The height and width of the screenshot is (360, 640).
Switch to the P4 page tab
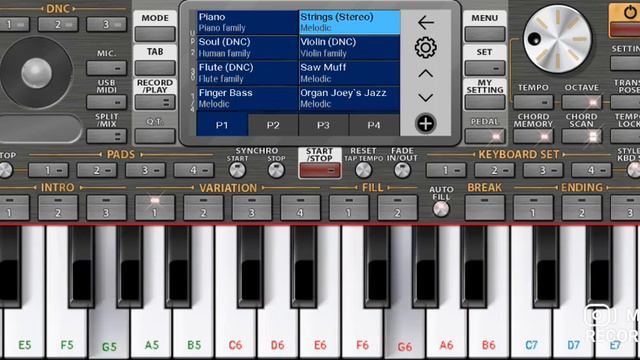[x=374, y=125]
